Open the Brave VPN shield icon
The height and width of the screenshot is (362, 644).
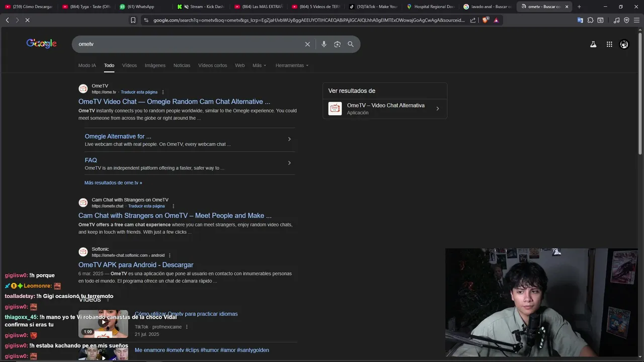[626, 20]
